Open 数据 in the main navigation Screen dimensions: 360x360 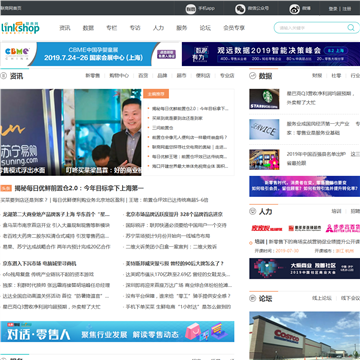88,28
